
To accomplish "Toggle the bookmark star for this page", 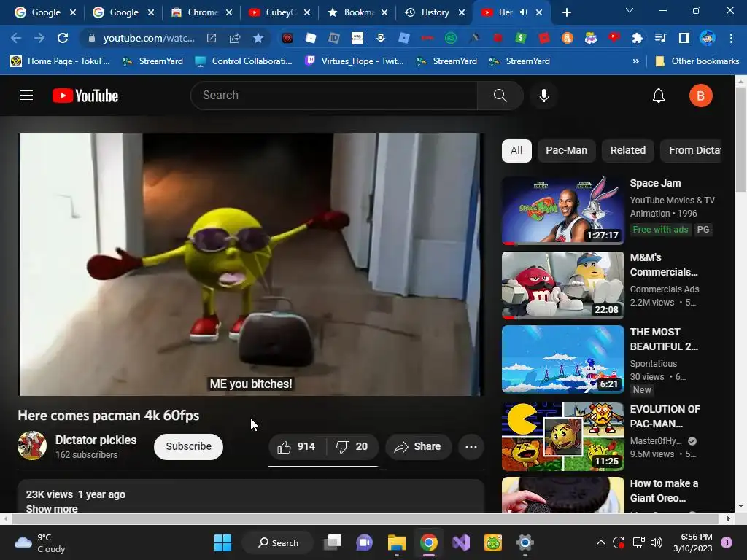I will tap(258, 38).
